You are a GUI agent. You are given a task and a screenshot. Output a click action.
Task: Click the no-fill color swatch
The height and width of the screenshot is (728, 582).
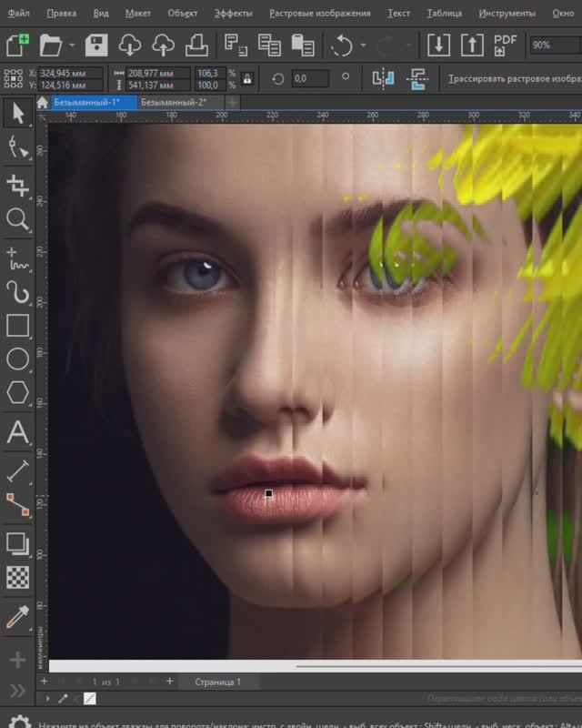tap(90, 698)
